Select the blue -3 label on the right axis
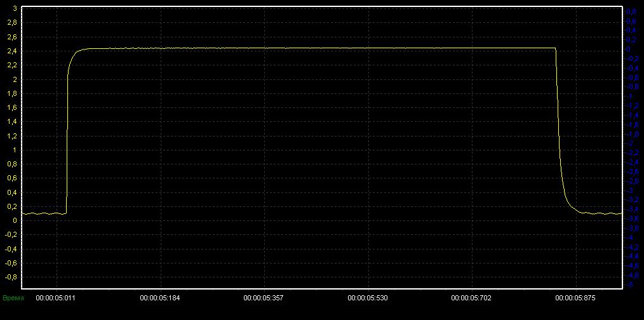The width and height of the screenshot is (644, 320). point(629,190)
